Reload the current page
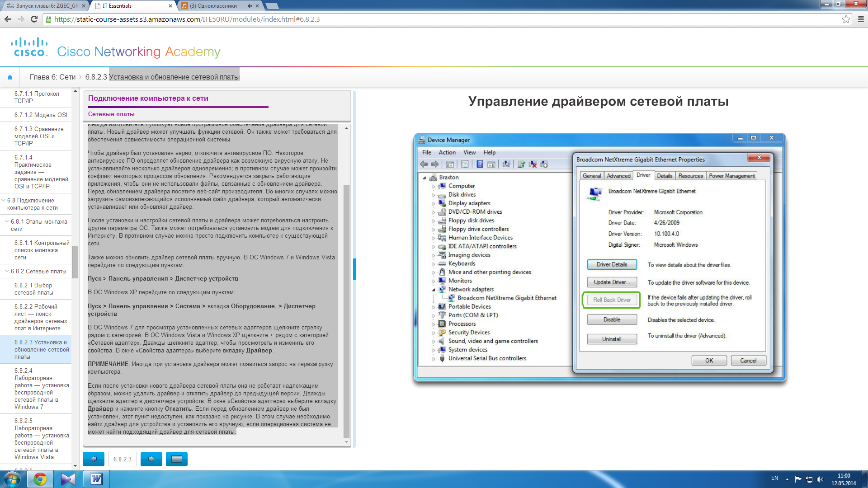868x488 pixels. pyautogui.click(x=34, y=19)
